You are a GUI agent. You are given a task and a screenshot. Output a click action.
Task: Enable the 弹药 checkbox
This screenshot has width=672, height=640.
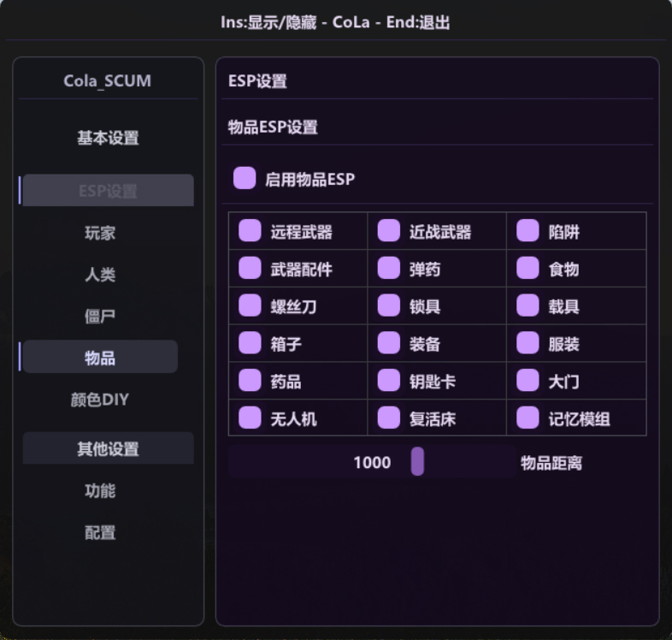click(x=389, y=268)
